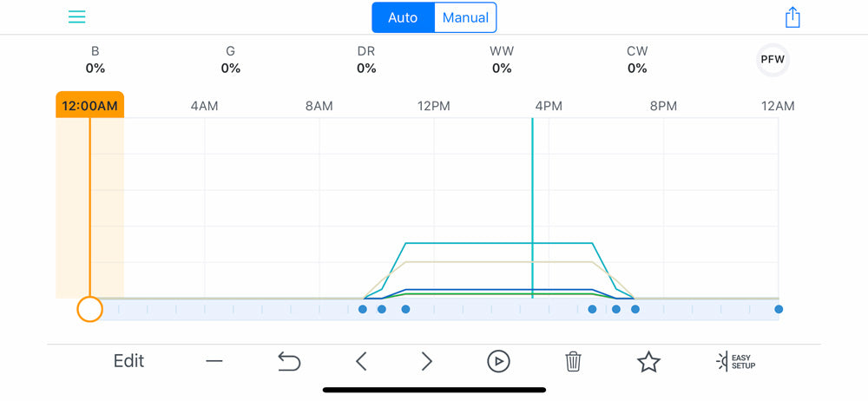Tap the Edit button
Image resolution: width=868 pixels, height=401 pixels.
pyautogui.click(x=129, y=361)
